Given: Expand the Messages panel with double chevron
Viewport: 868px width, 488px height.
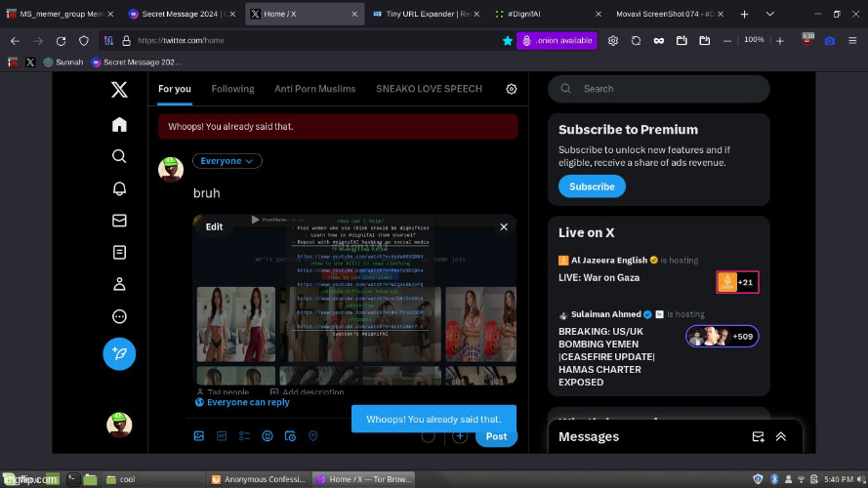Looking at the screenshot, I should (x=781, y=437).
